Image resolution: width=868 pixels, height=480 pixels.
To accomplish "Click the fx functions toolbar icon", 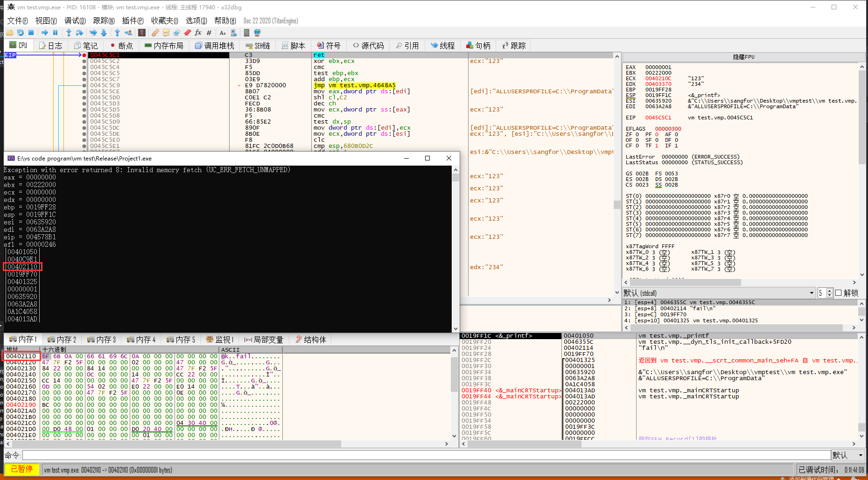I will [x=198, y=33].
